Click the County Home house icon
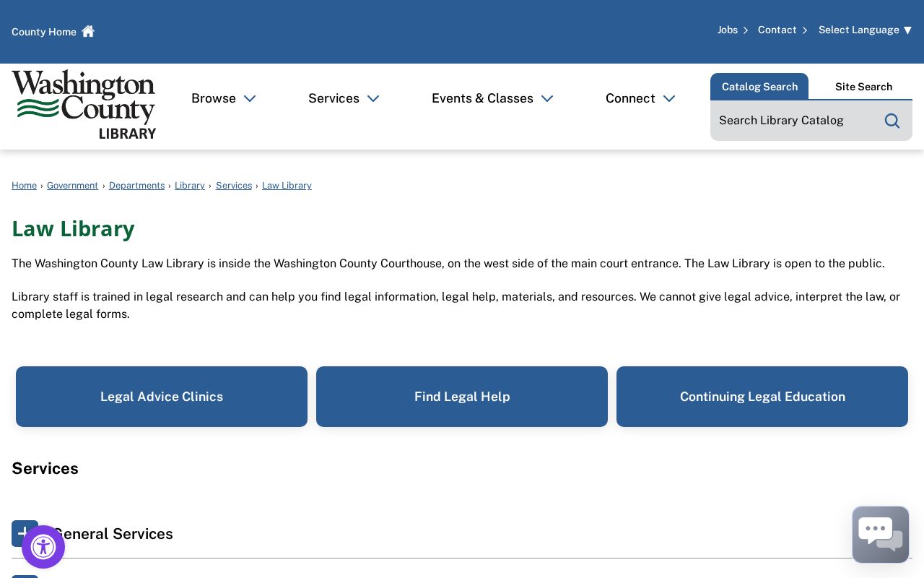 pyautogui.click(x=88, y=31)
